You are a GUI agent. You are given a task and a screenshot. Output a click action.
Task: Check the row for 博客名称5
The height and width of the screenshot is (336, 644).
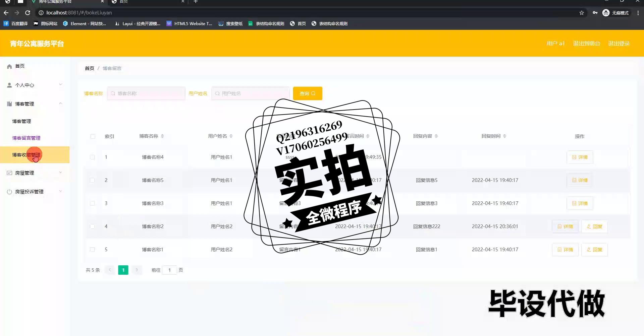(x=92, y=180)
